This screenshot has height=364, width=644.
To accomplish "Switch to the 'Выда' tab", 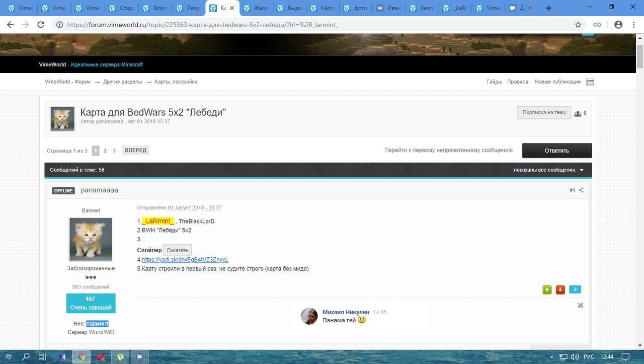I will click(x=289, y=8).
